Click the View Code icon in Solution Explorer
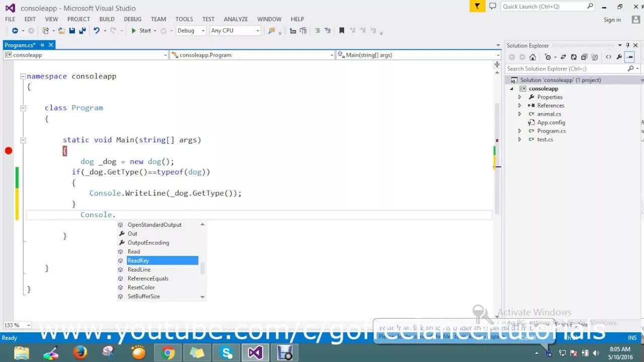 (x=608, y=57)
